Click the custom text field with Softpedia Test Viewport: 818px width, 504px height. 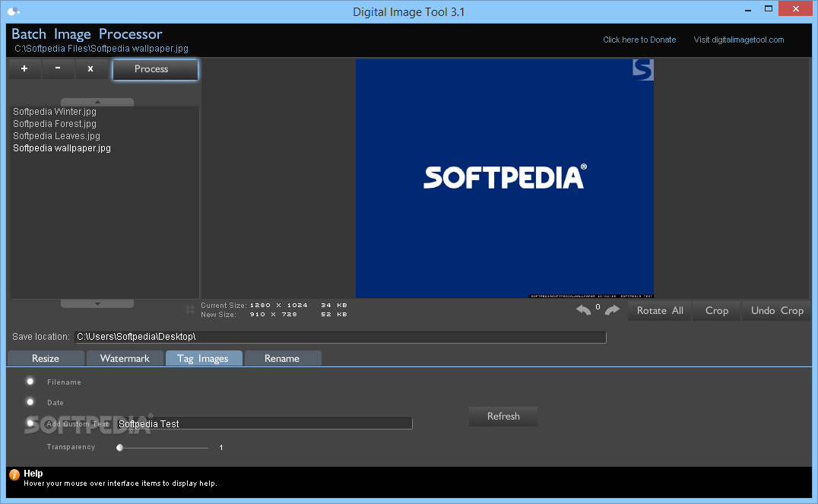click(265, 423)
